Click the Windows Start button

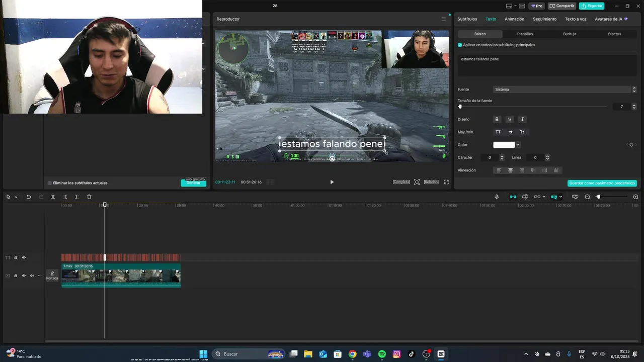tap(203, 354)
